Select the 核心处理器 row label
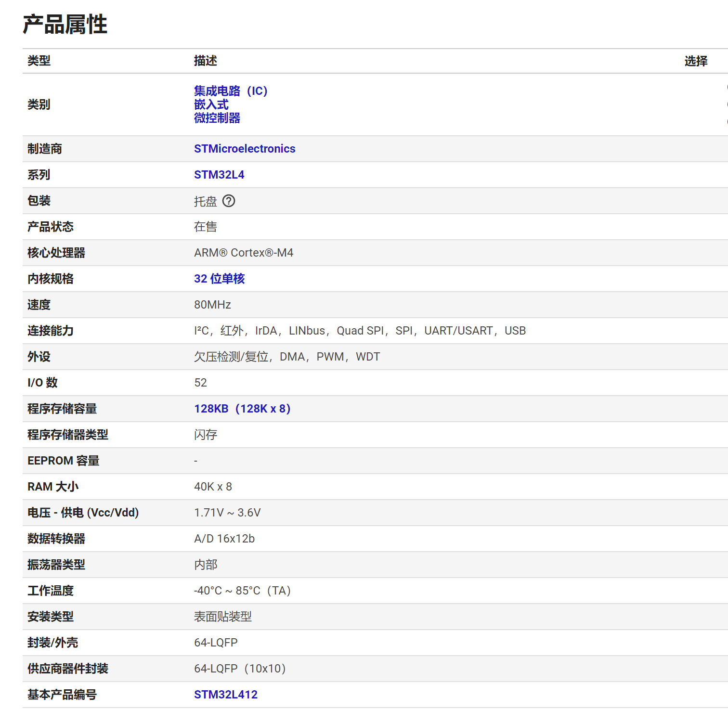Image resolution: width=728 pixels, height=710 pixels. coord(56,253)
